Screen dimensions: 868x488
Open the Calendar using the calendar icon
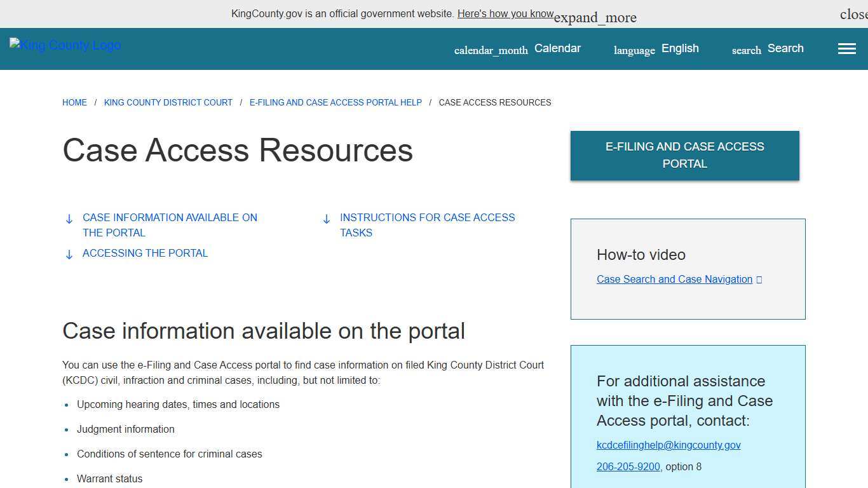pyautogui.click(x=490, y=49)
